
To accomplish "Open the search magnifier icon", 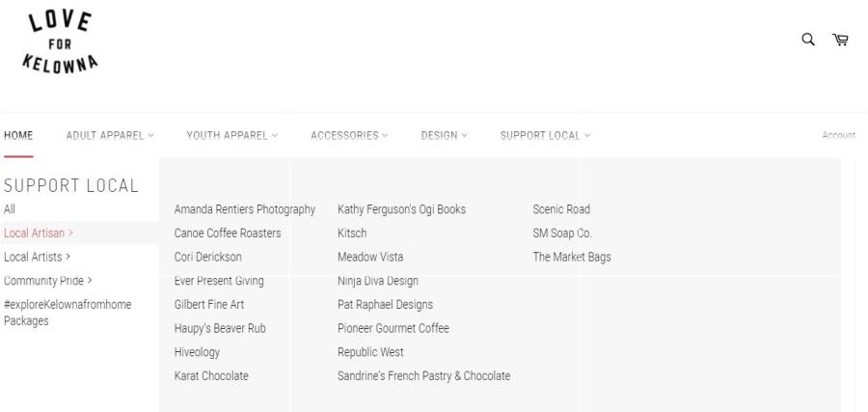I will tap(808, 40).
